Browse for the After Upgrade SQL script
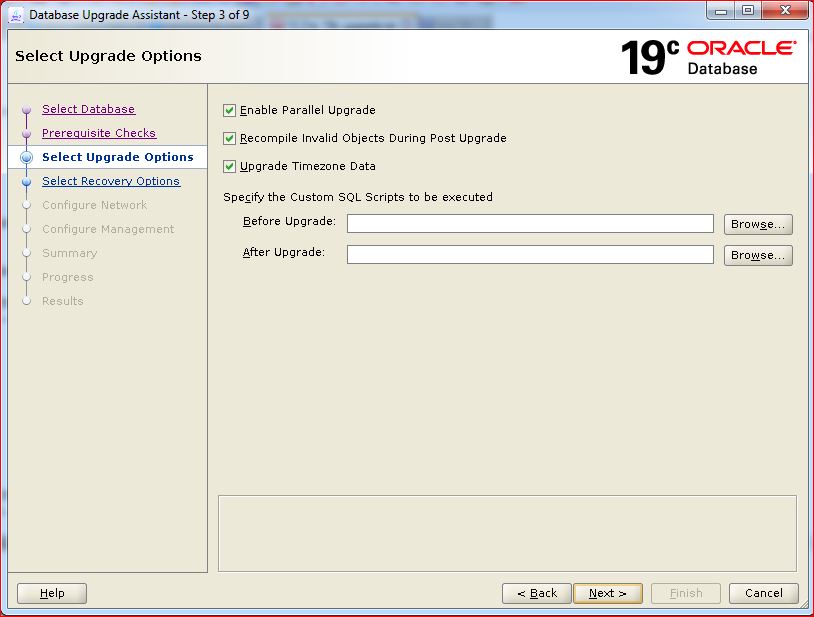 (758, 255)
